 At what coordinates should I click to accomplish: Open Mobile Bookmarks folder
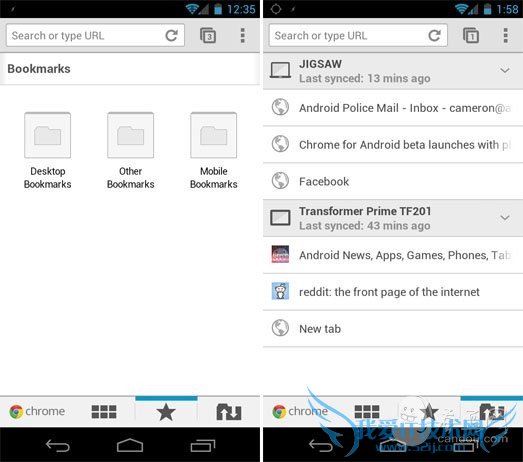click(213, 151)
